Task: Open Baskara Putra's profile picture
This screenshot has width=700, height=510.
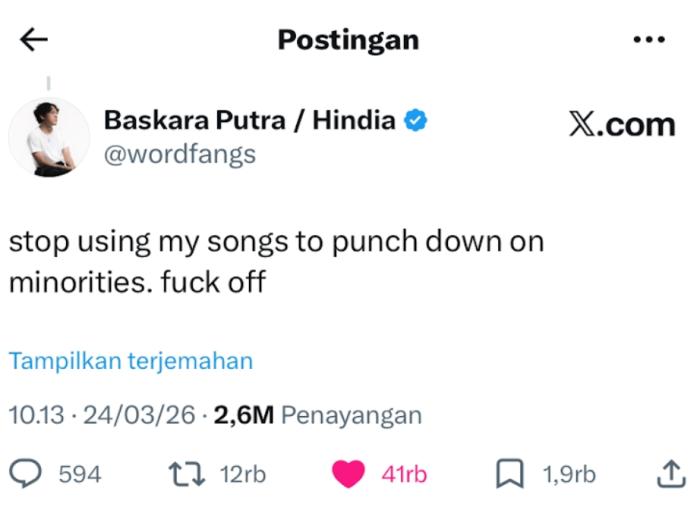Action: pyautogui.click(x=49, y=137)
